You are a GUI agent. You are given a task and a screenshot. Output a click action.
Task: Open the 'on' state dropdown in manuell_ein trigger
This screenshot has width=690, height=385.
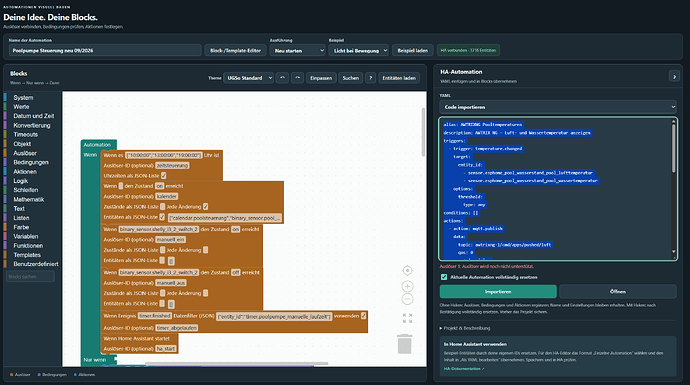tap(235, 229)
